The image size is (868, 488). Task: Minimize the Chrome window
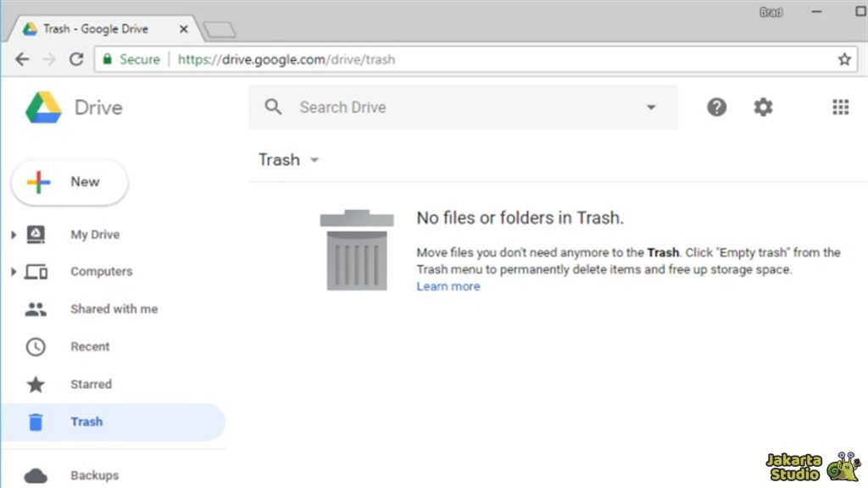[x=816, y=12]
